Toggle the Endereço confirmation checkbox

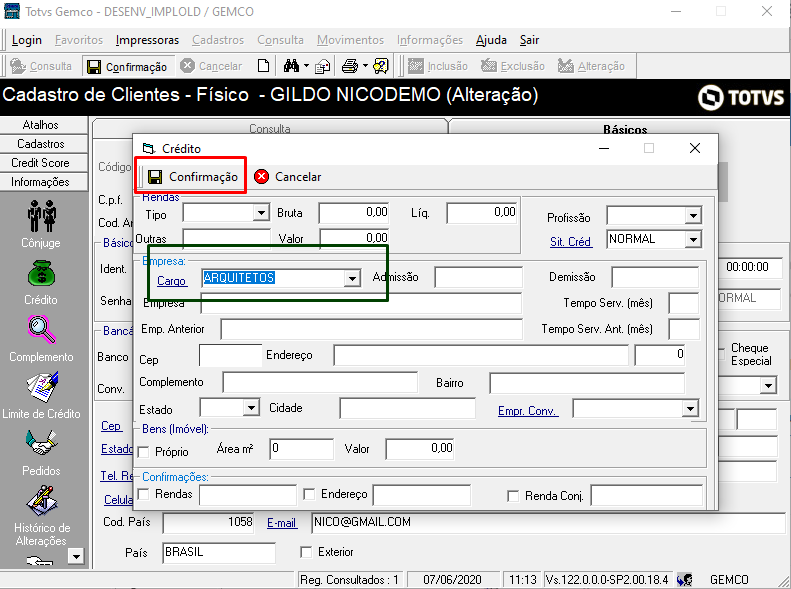[309, 494]
